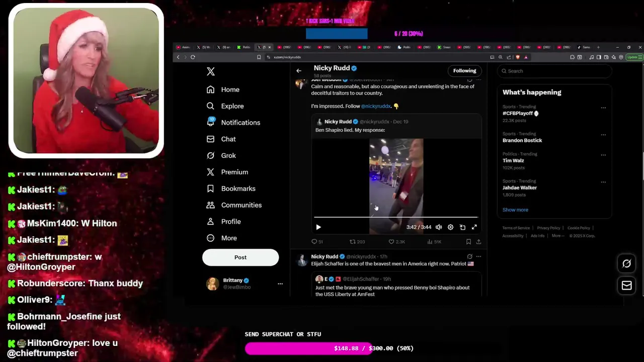Image resolution: width=644 pixels, height=362 pixels.
Task: Open Grok explain icon on 17h tweet
Action: click(469, 256)
